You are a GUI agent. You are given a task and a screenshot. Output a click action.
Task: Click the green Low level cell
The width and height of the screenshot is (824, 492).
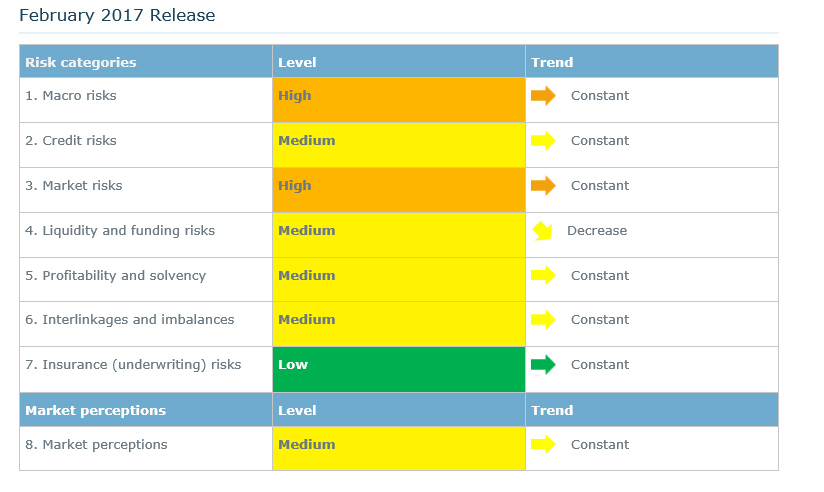(398, 369)
